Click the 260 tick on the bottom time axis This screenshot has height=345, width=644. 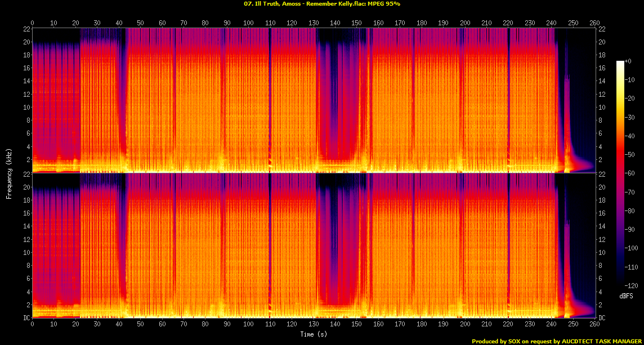tap(595, 325)
